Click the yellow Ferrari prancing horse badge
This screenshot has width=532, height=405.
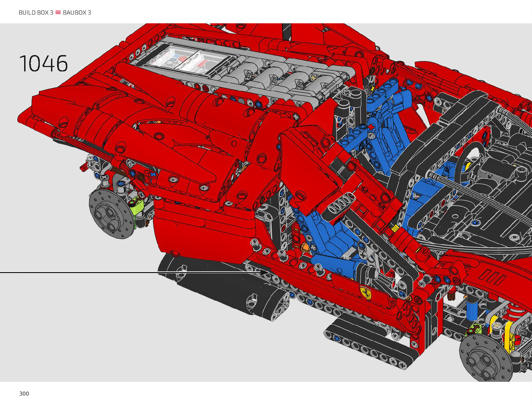[x=365, y=292]
